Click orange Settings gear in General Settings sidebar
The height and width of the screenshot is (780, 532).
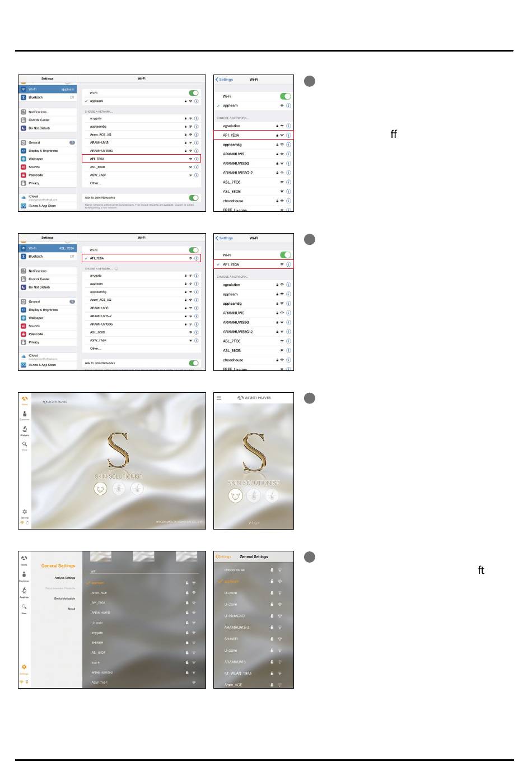click(x=24, y=668)
